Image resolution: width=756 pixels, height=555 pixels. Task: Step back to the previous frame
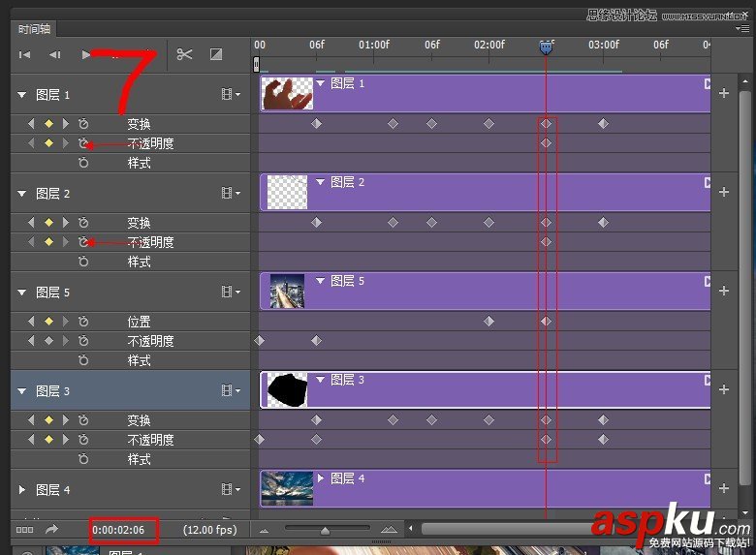point(55,55)
